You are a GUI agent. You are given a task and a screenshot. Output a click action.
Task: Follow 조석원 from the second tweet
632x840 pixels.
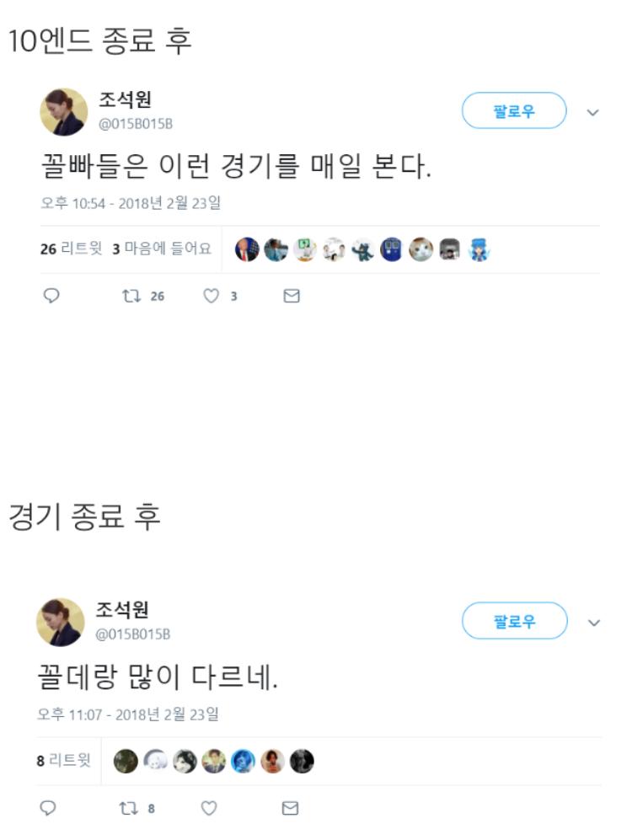pyautogui.click(x=514, y=623)
